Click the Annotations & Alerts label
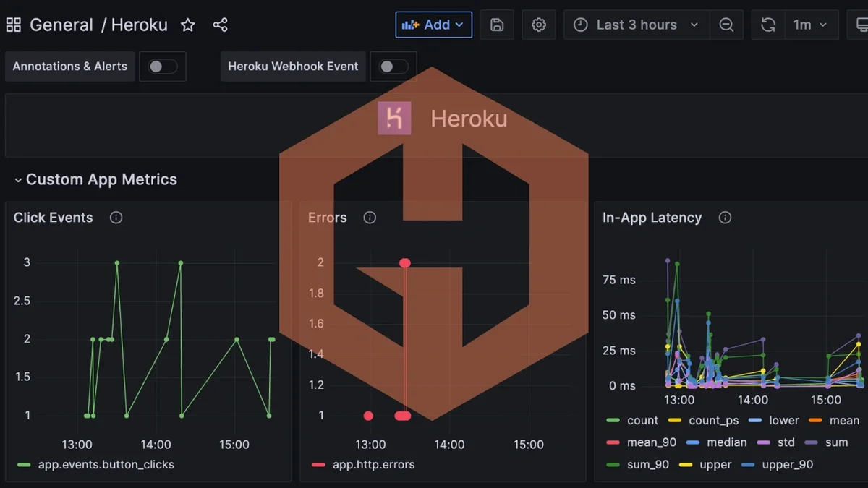 pos(70,67)
